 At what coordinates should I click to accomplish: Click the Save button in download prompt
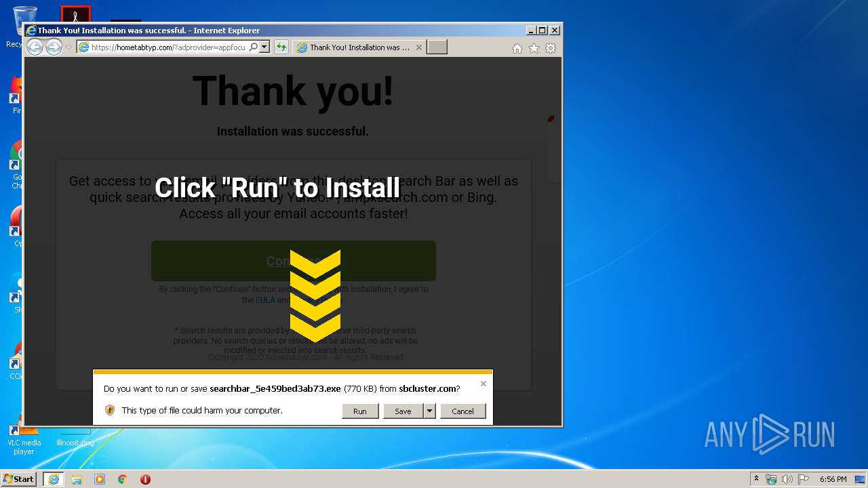tap(403, 411)
